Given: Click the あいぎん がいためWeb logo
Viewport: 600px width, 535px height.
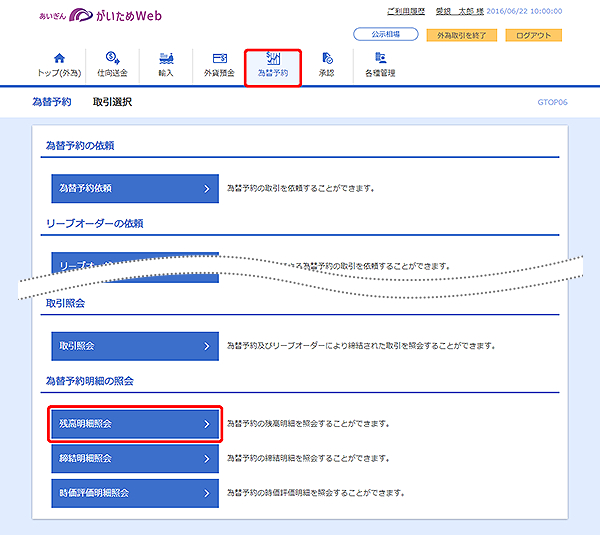Looking at the screenshot, I should click(101, 15).
